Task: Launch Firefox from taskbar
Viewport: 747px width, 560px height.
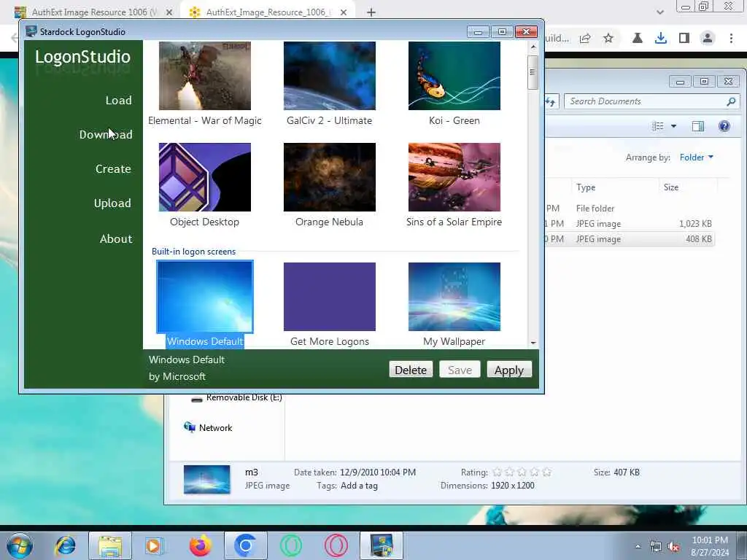Action: click(200, 545)
